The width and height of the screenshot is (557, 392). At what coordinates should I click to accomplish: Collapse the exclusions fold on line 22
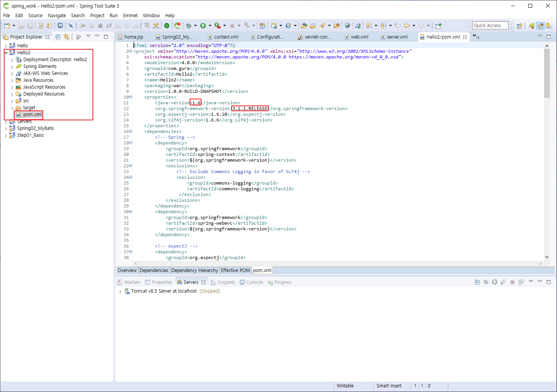(130, 166)
